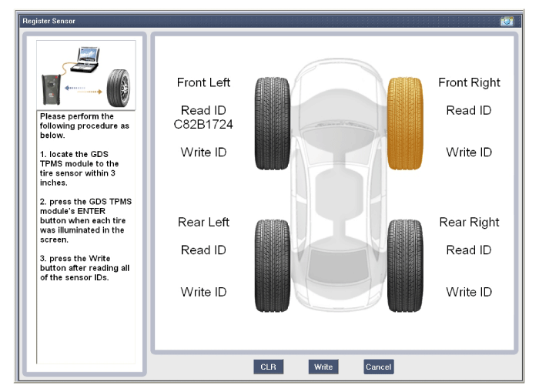Click the sensor ID value C82B1724

coord(203,125)
